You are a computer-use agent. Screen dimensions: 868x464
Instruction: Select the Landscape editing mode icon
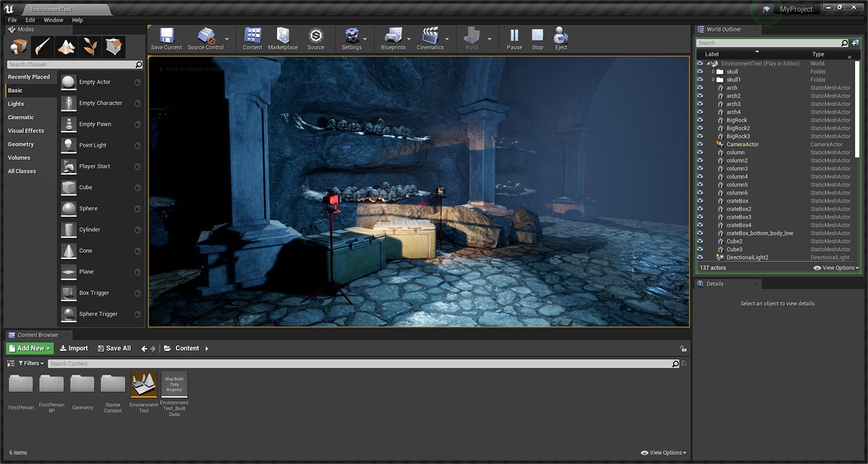(66, 46)
